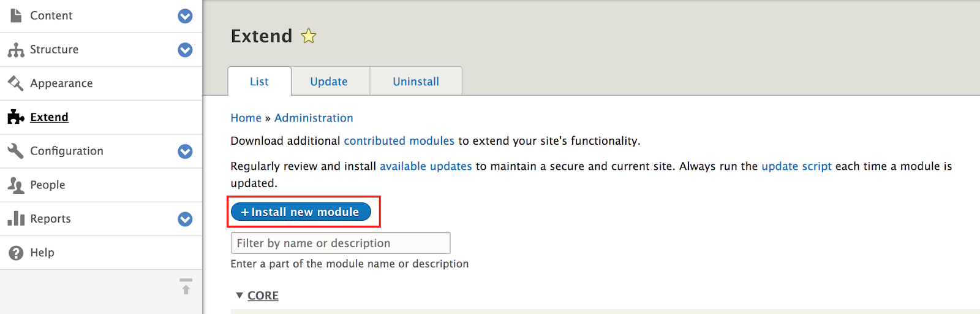
Task: Click the Appearance paintbrush icon
Action: coord(16,83)
